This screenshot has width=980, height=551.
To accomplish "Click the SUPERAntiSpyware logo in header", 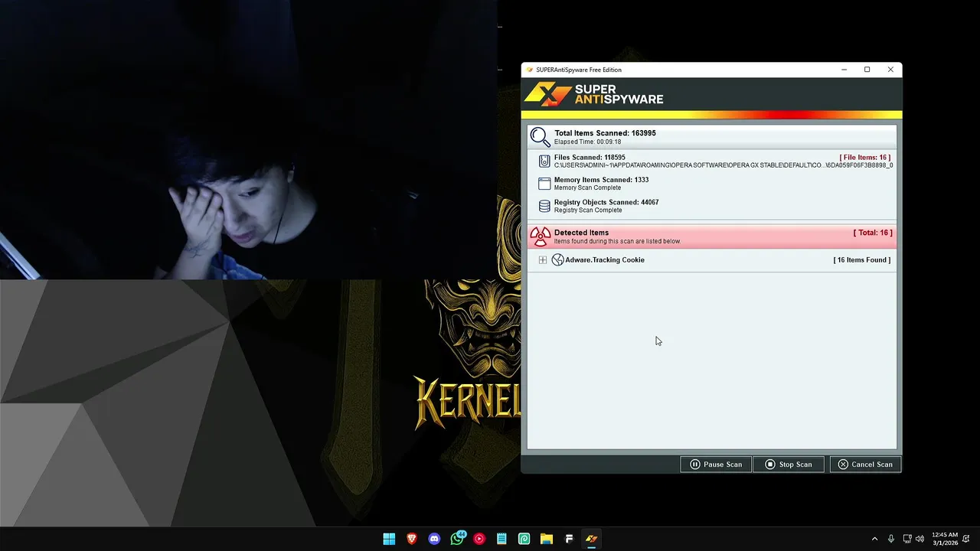I will pyautogui.click(x=594, y=94).
